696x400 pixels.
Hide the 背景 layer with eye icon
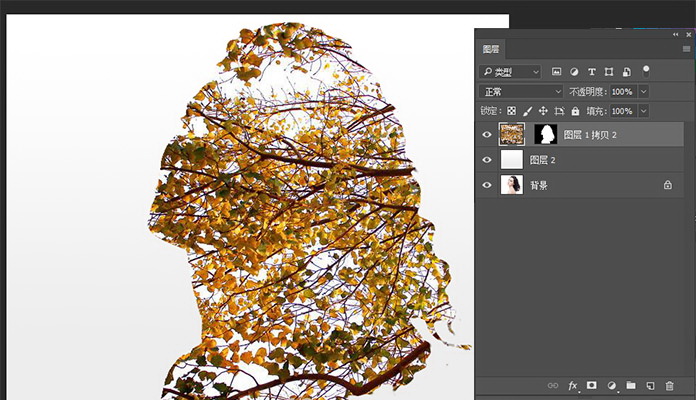pos(487,185)
